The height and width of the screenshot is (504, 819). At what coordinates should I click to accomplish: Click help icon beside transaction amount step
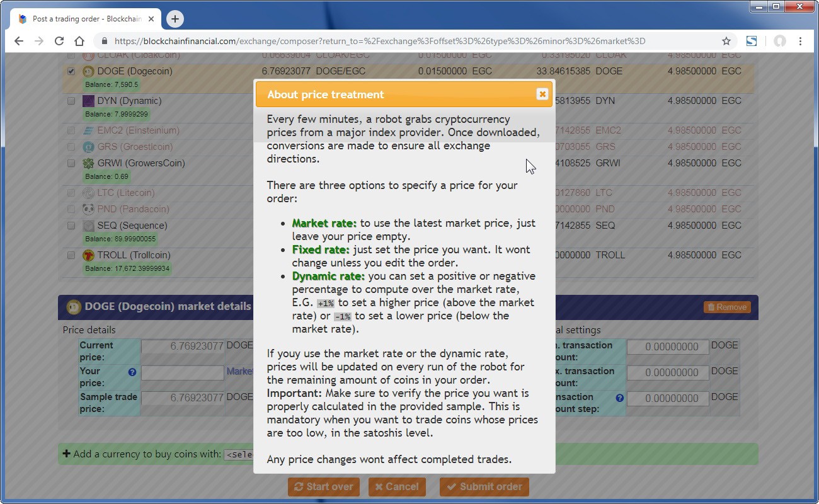[x=619, y=398]
